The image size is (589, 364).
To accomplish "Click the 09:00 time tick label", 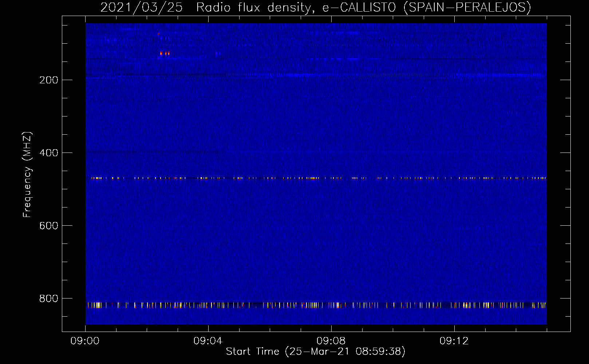I will click(x=85, y=341).
